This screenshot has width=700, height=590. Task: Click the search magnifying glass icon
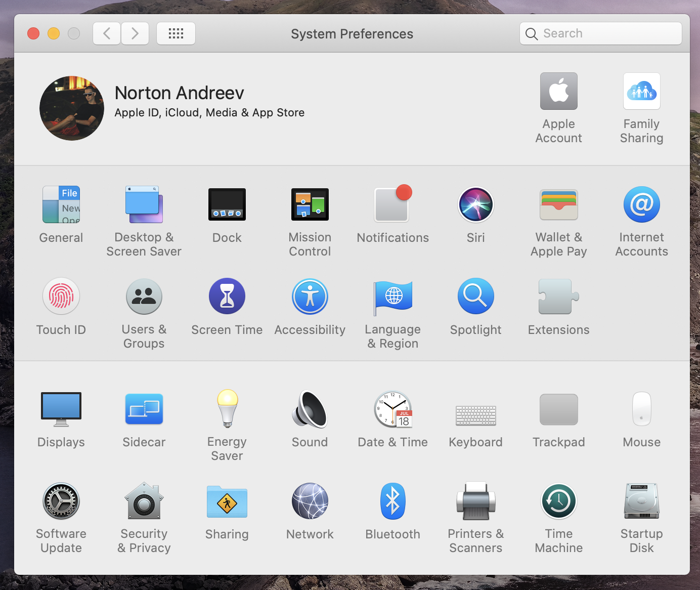(532, 34)
